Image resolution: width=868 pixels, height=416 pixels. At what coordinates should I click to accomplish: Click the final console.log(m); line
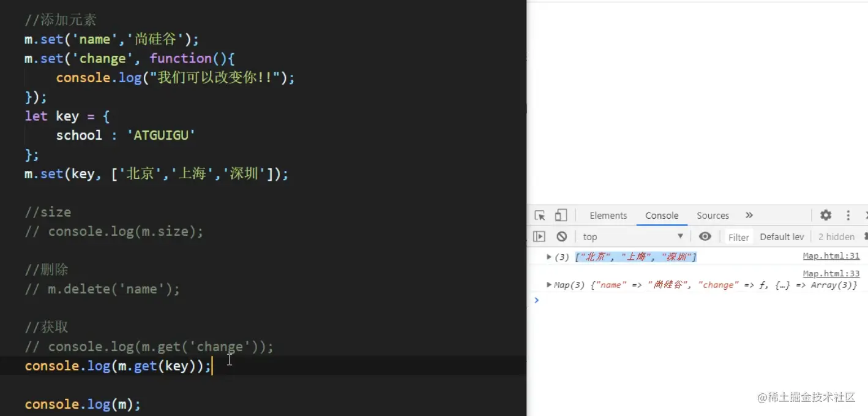[x=83, y=404]
